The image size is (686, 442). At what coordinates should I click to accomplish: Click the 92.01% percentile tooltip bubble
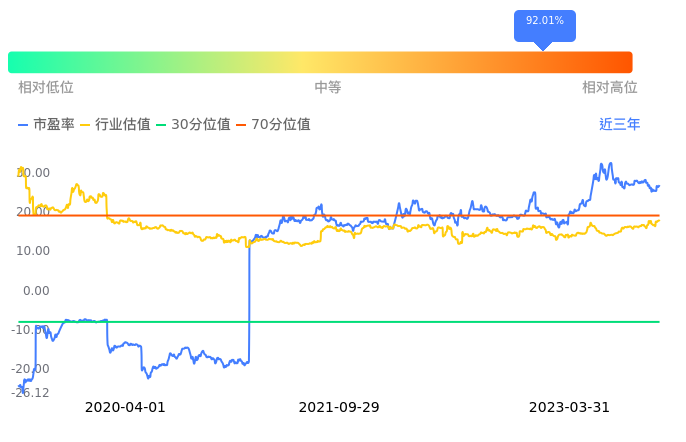click(x=544, y=22)
